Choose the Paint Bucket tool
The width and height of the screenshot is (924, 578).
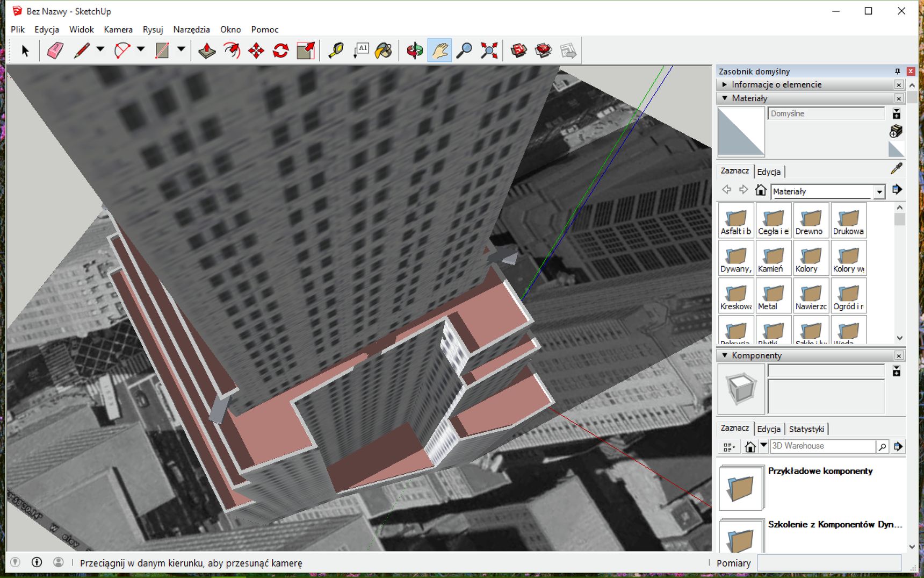[x=384, y=51]
